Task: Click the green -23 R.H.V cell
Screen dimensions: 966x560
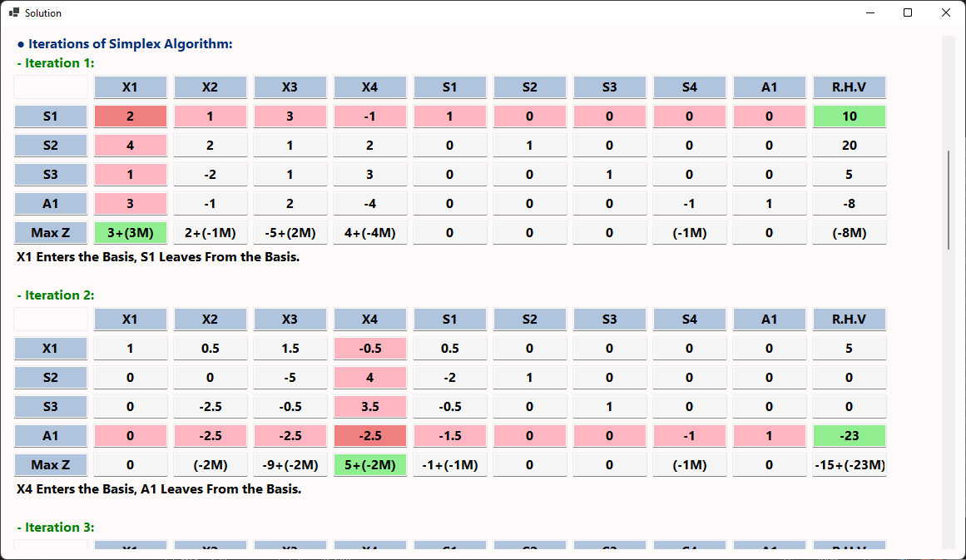Action: pos(849,436)
